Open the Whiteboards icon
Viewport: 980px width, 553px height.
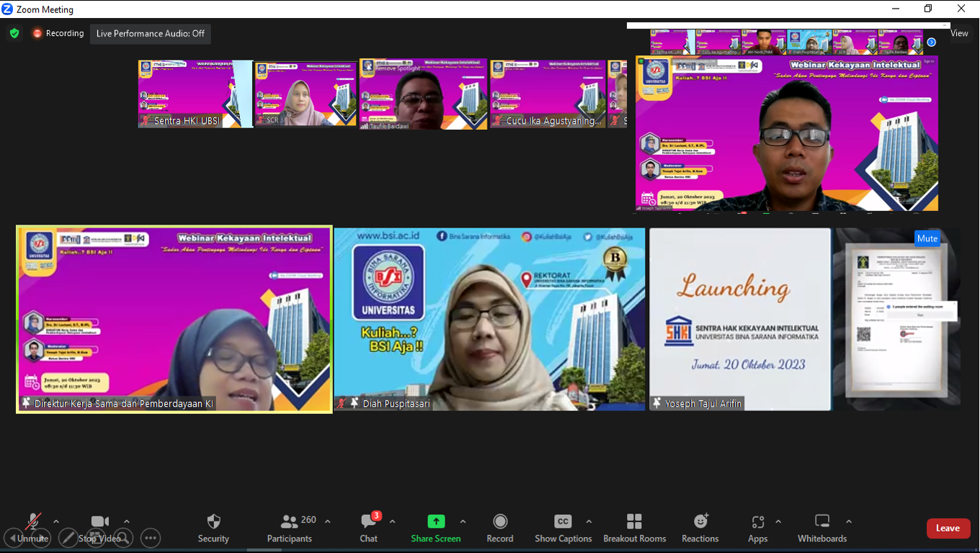tap(822, 521)
